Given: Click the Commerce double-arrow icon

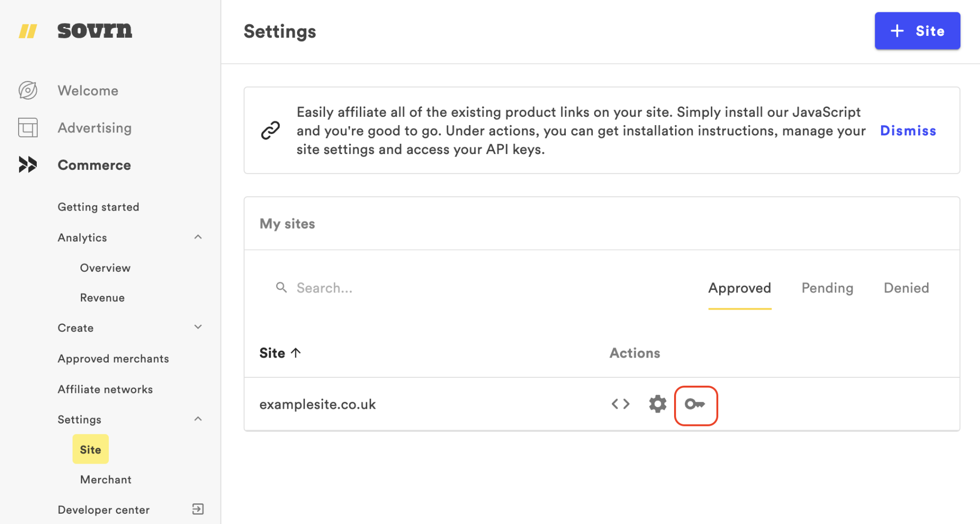Looking at the screenshot, I should (28, 165).
